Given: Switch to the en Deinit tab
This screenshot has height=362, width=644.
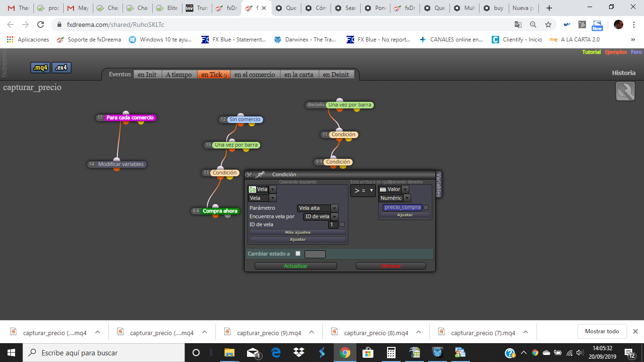Looking at the screenshot, I should (x=336, y=74).
